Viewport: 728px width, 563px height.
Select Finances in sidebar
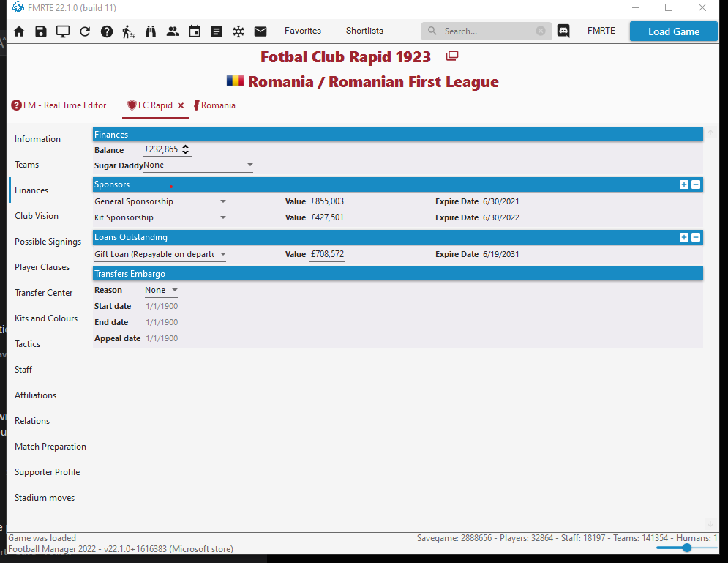[31, 190]
